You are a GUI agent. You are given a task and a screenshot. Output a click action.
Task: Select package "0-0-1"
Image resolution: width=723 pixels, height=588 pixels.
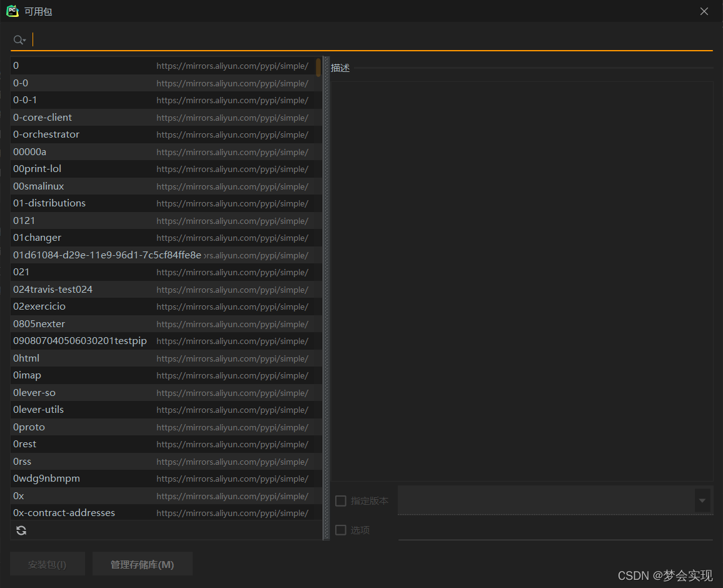(x=166, y=100)
